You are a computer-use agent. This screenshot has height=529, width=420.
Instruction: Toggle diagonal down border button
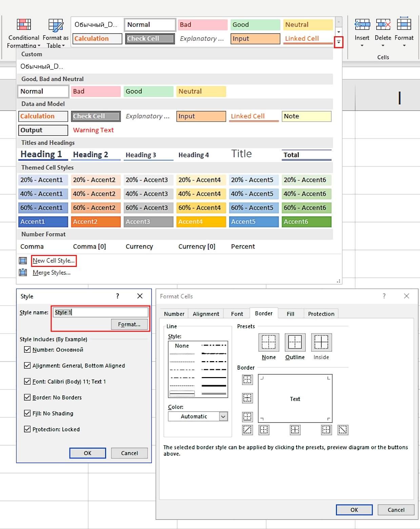(343, 430)
